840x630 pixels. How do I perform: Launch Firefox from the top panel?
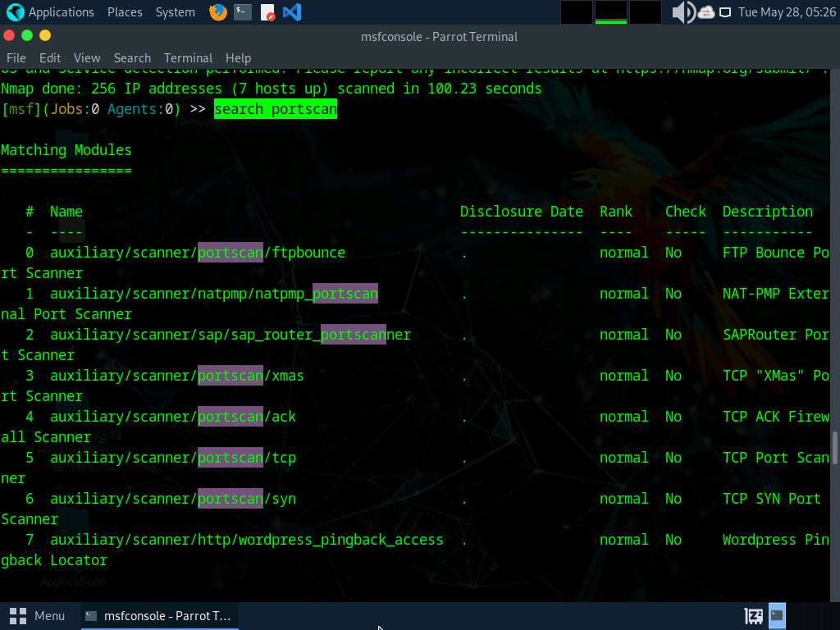click(217, 12)
